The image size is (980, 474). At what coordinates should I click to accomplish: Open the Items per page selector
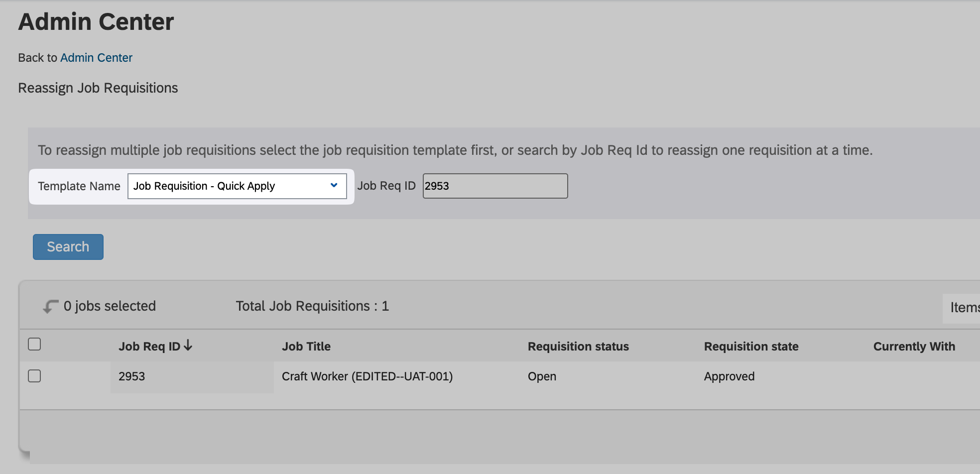(964, 308)
